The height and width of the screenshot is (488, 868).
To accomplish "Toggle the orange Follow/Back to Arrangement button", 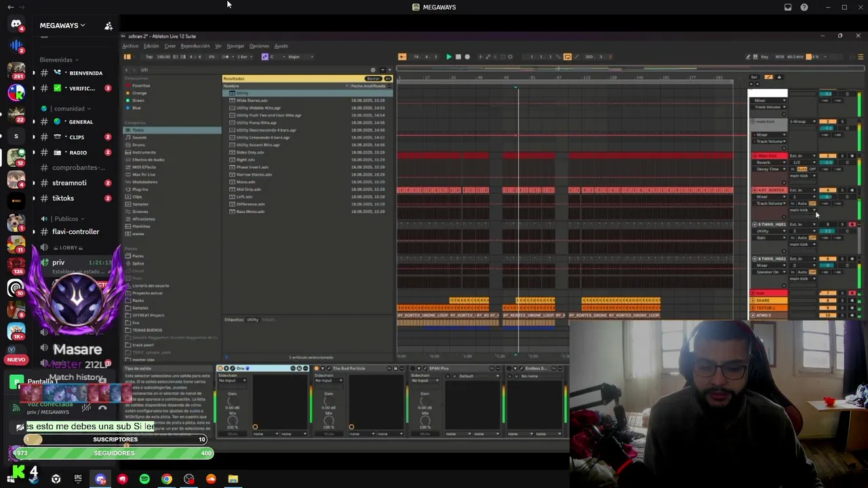I will (402, 57).
